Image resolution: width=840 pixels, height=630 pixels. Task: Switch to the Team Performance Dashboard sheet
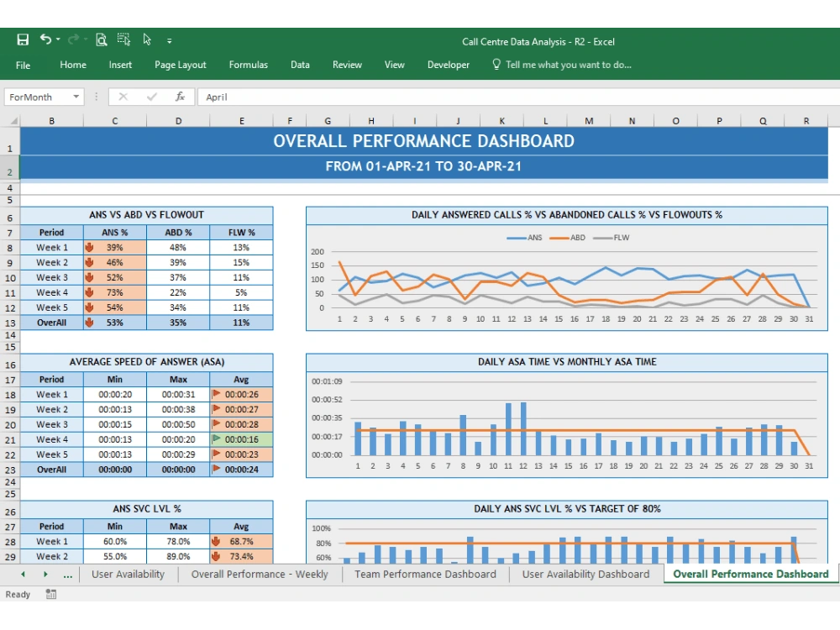pos(425,574)
